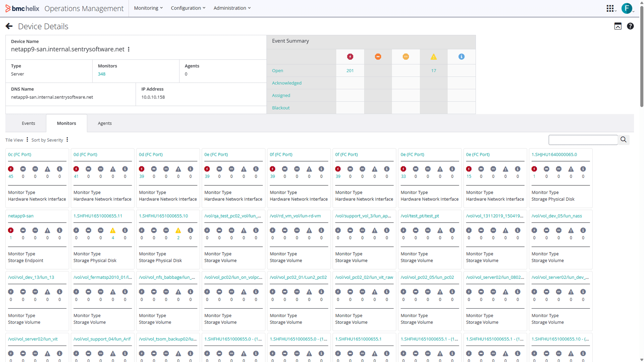
Task: Open the help question mark icon
Action: (630, 26)
